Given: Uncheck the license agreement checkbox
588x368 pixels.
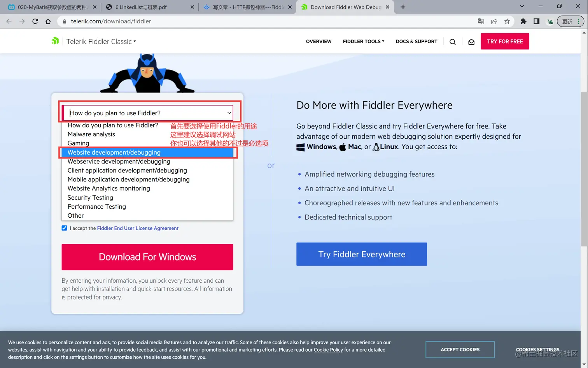Looking at the screenshot, I should pyautogui.click(x=64, y=228).
